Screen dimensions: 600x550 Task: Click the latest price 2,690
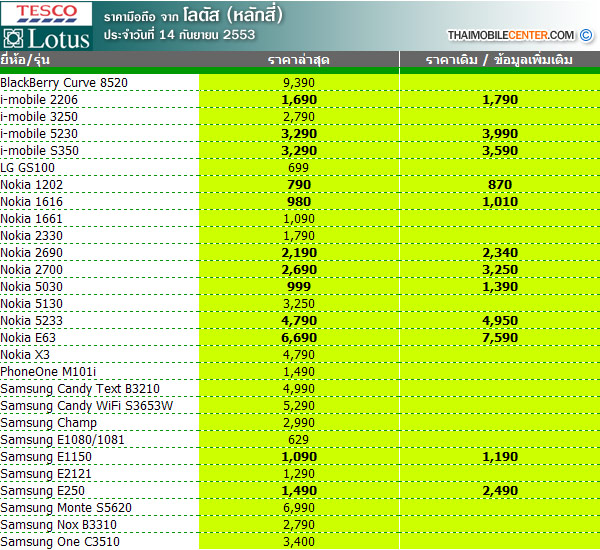(299, 269)
